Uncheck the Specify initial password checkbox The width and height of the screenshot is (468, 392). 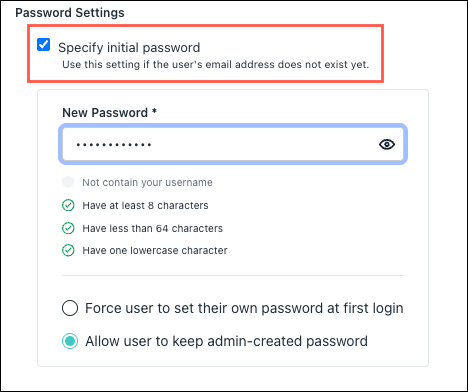point(43,44)
